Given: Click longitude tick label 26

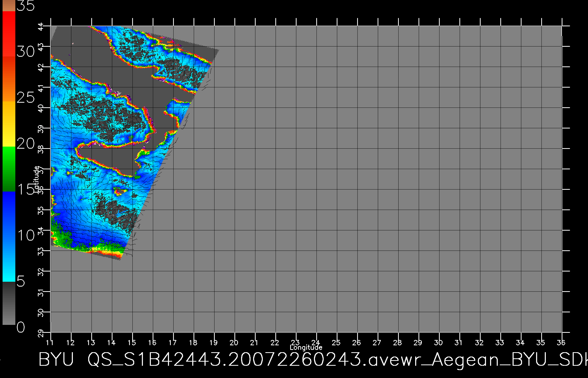Looking at the screenshot, I should 357,343.
